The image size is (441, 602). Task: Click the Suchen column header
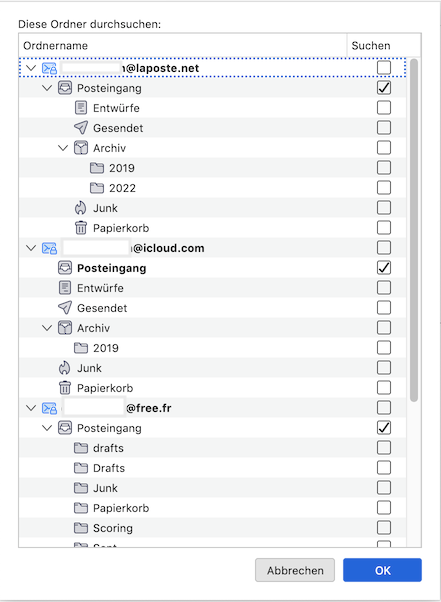click(384, 46)
